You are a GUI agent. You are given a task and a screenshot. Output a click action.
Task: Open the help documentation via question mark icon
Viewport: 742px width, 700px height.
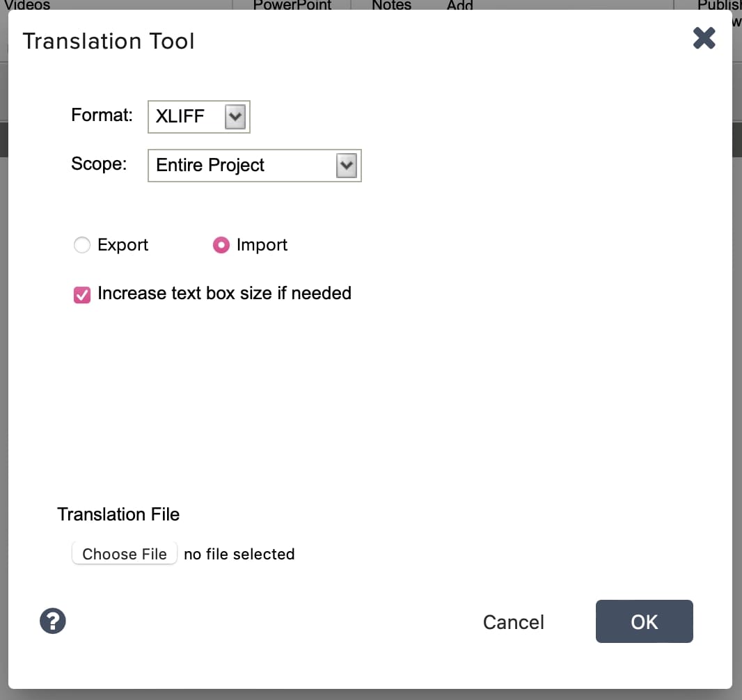coord(53,621)
